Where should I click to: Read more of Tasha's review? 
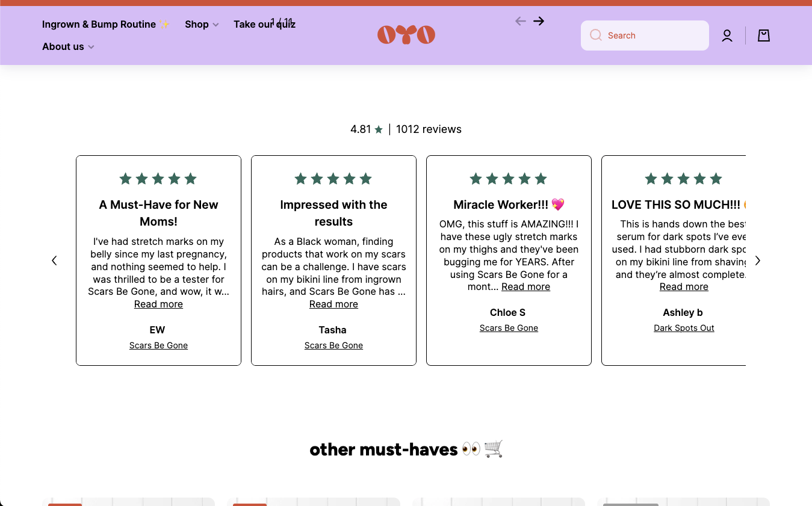pos(333,304)
